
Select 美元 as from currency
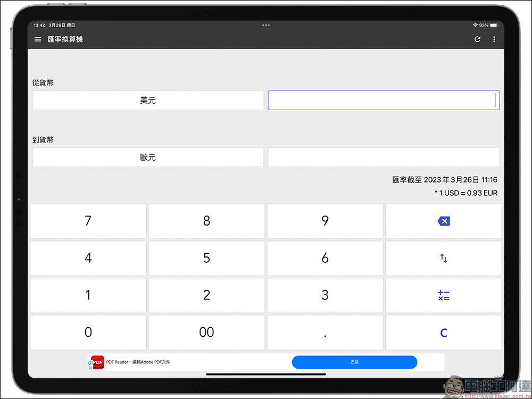[x=148, y=100]
